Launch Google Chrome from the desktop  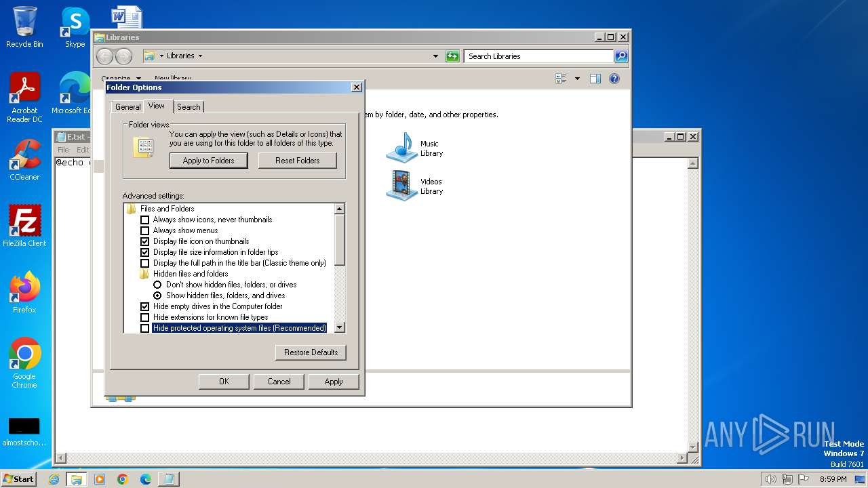[24, 363]
